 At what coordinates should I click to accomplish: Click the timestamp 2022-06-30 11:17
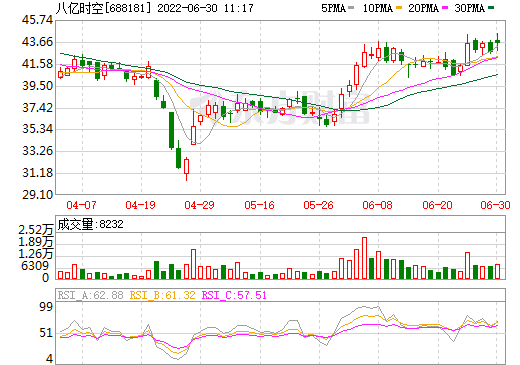click(205, 8)
